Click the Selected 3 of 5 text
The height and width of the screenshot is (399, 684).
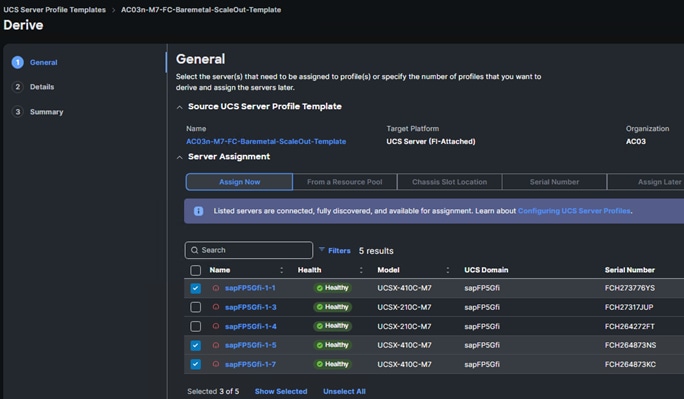tap(213, 391)
